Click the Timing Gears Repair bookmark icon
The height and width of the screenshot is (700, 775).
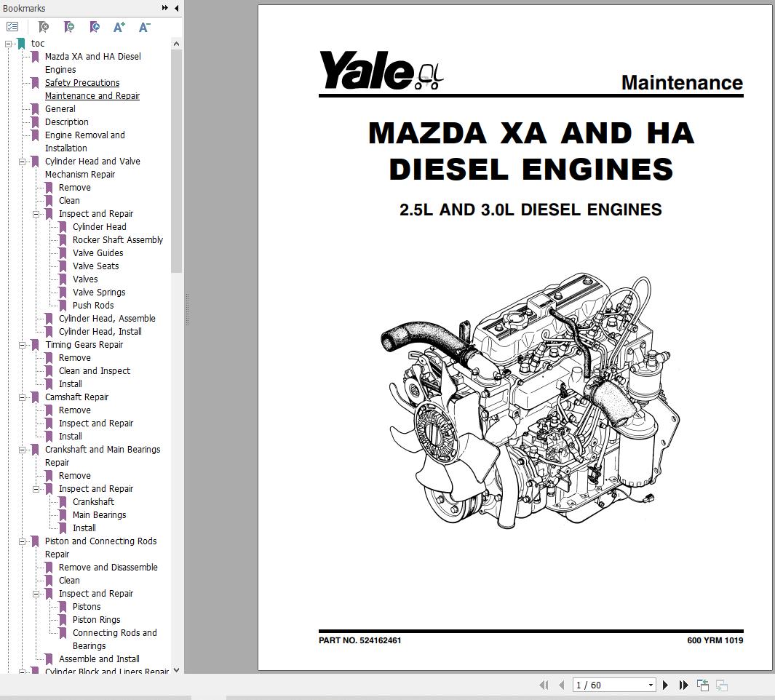35,345
